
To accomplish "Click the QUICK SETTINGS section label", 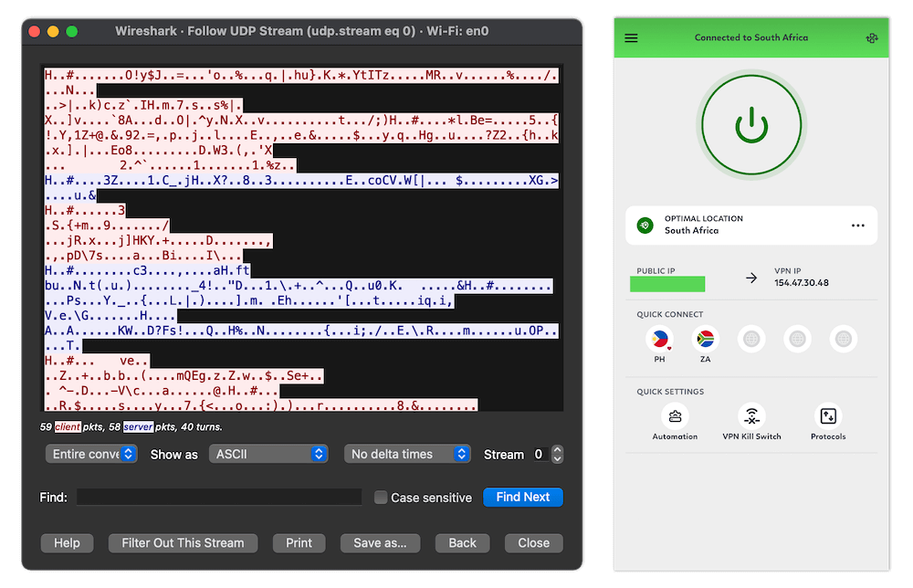I will point(670,392).
